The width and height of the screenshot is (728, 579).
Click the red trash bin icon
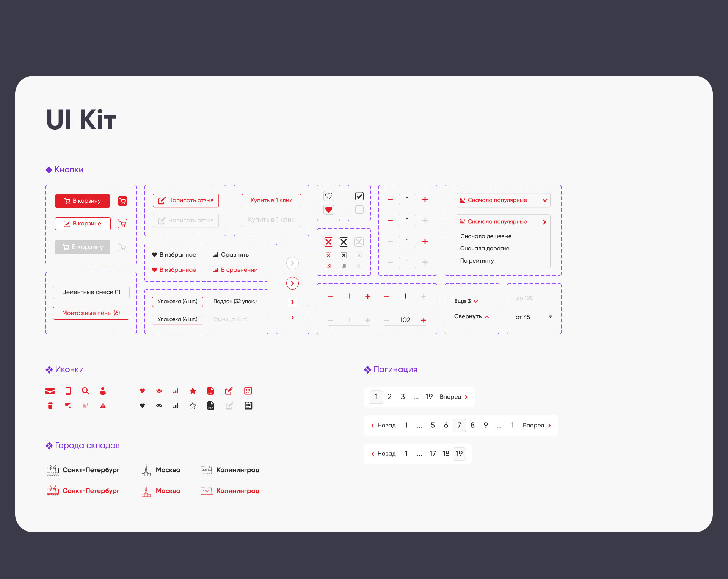click(50, 406)
